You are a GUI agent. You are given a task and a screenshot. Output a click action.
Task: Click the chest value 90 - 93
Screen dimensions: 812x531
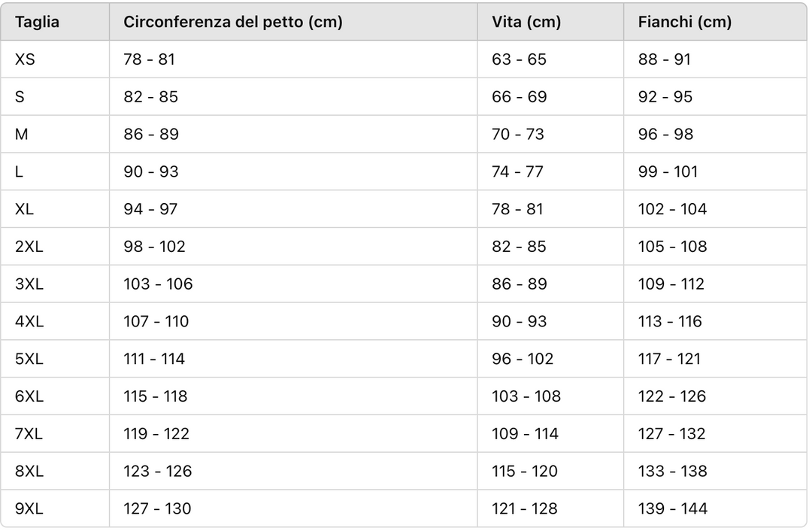point(150,171)
